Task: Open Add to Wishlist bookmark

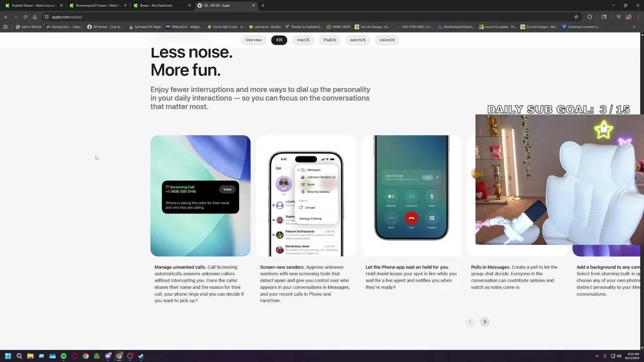Action: [29, 27]
